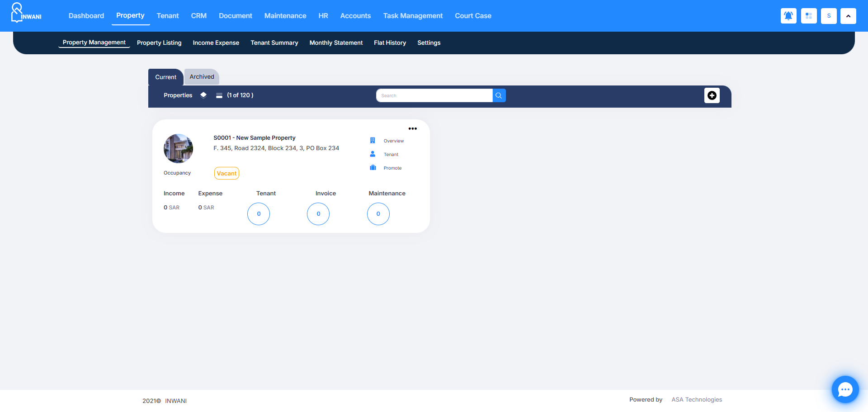
Task: Expand the top-right chevron menu
Action: 848,16
